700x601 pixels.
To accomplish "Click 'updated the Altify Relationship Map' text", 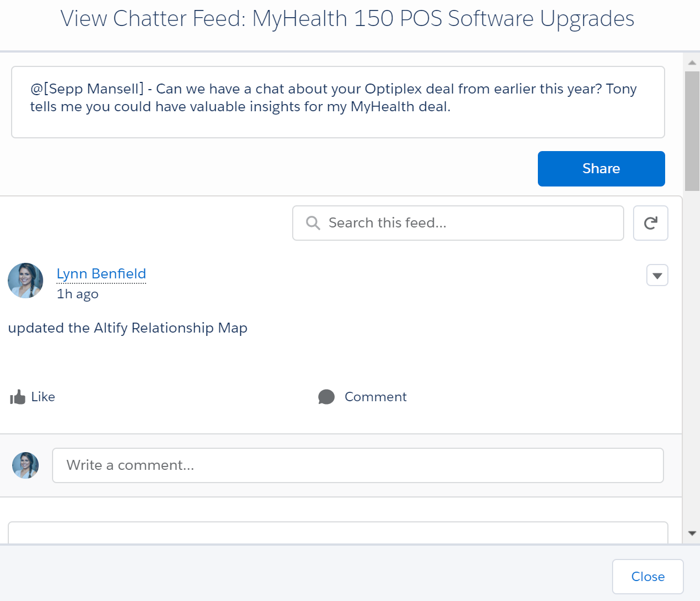I will tap(128, 328).
